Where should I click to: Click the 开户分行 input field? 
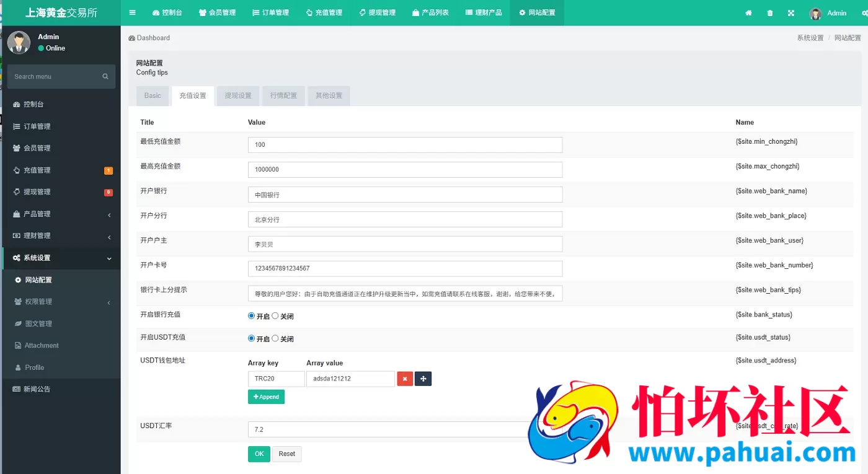[405, 219]
